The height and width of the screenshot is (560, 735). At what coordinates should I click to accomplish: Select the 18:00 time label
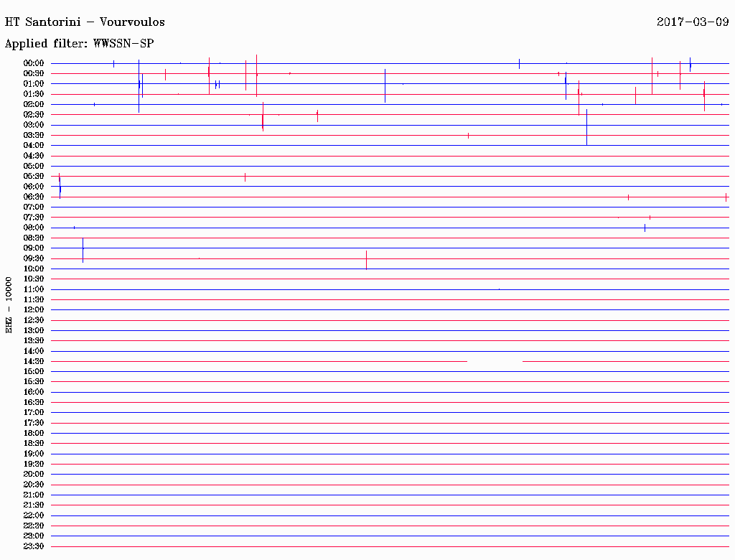point(34,434)
